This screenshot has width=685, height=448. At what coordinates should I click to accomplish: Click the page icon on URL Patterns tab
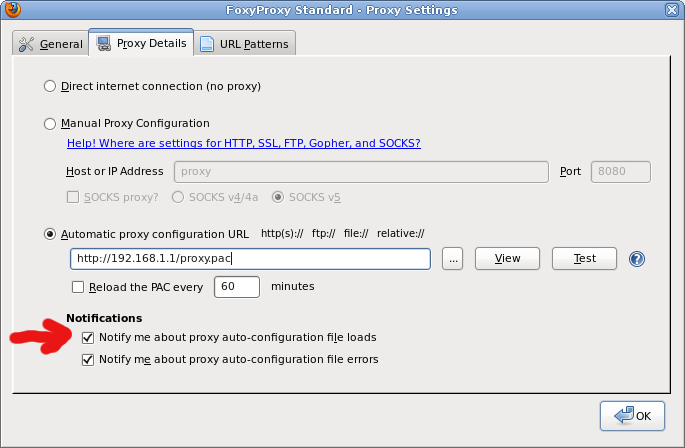(x=207, y=44)
